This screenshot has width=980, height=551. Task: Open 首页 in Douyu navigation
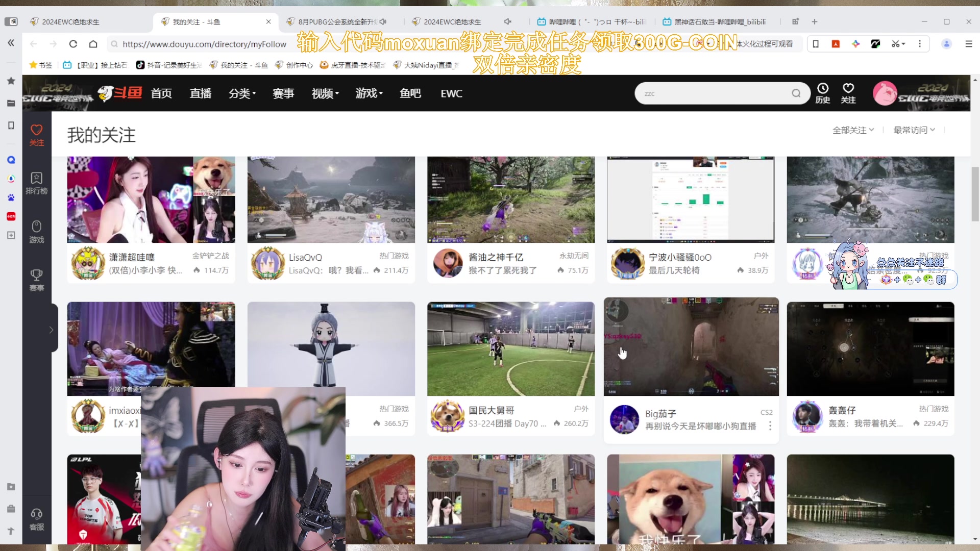[x=161, y=93]
